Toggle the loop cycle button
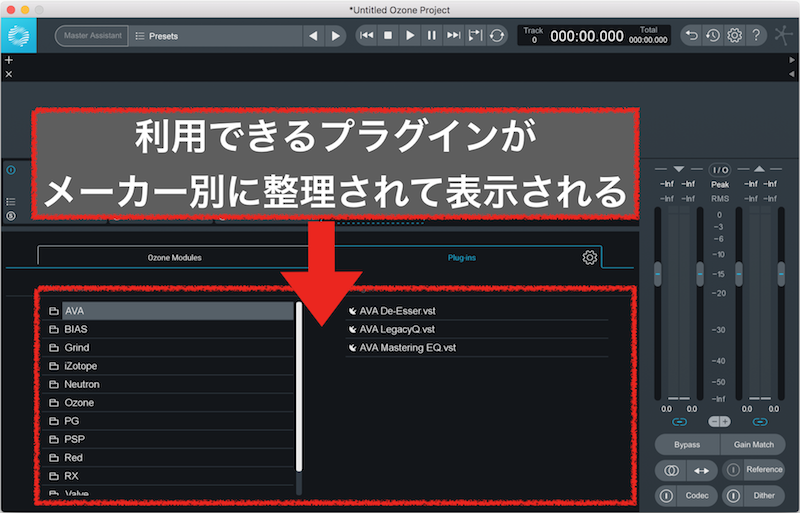800x513 pixels. [496, 35]
